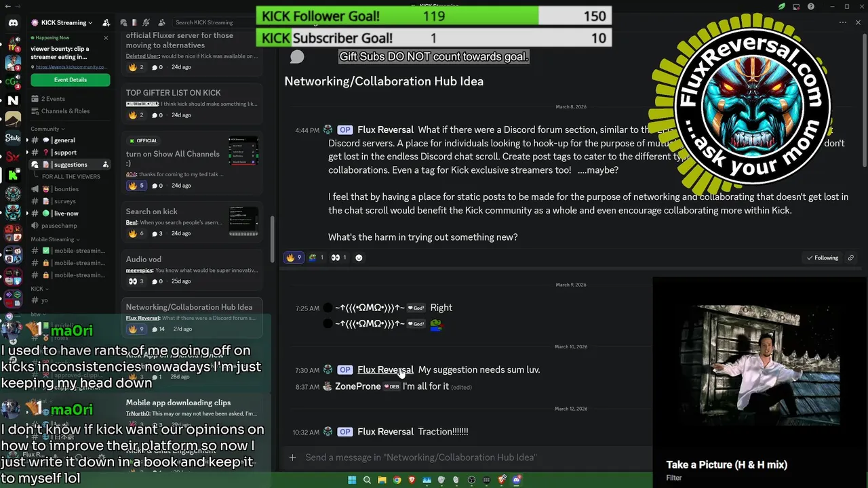Click the invite members icon beside KICK Streaming
The width and height of the screenshot is (868, 488).
coord(106,22)
